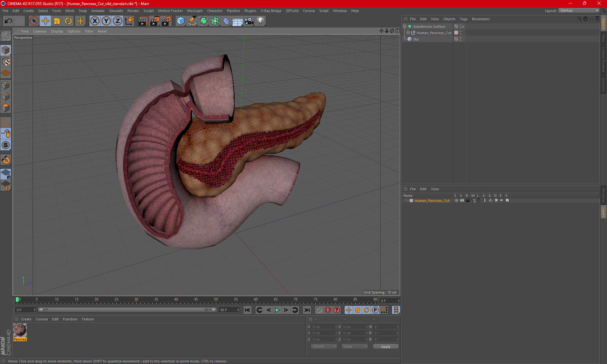Switch to Polygons mode

pos(6,108)
